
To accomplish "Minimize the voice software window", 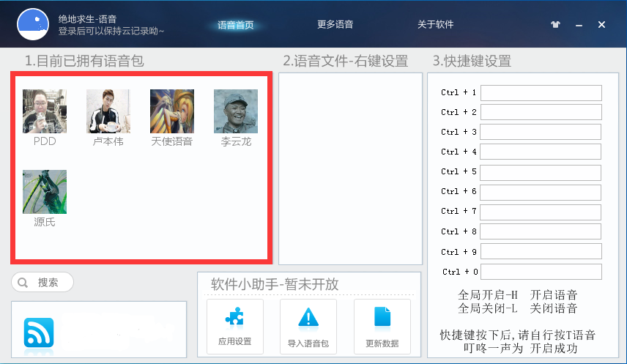I will (x=579, y=25).
